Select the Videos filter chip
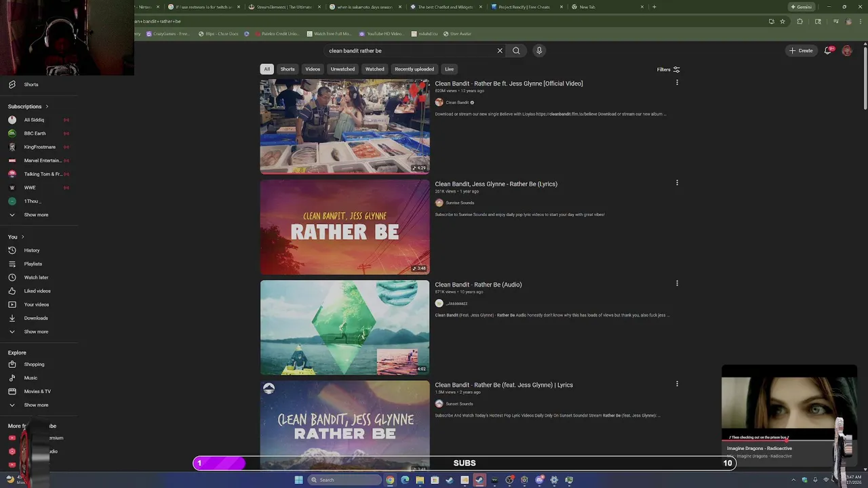The height and width of the screenshot is (488, 868). 313,69
